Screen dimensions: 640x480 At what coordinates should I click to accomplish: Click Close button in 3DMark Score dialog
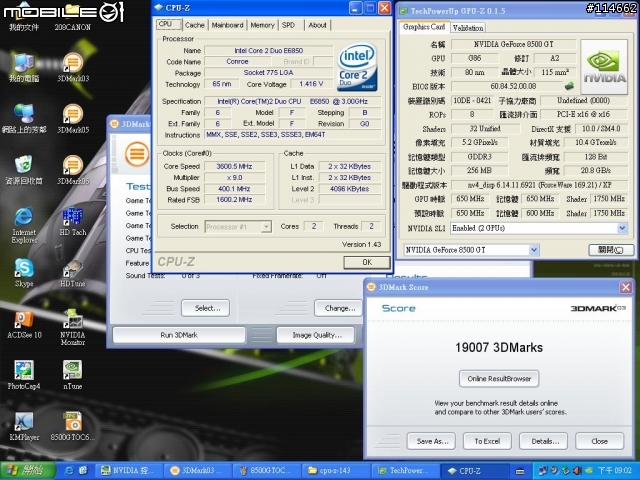click(x=599, y=441)
